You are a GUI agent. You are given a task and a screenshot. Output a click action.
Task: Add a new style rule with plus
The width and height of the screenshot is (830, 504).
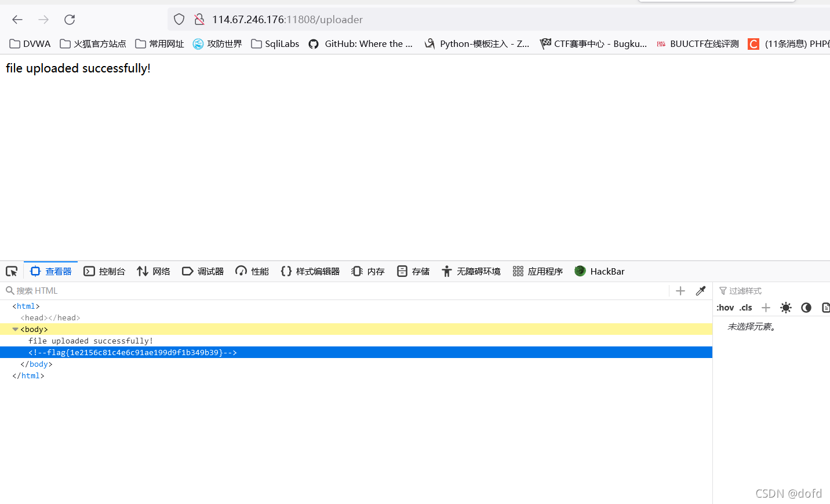[x=766, y=308]
